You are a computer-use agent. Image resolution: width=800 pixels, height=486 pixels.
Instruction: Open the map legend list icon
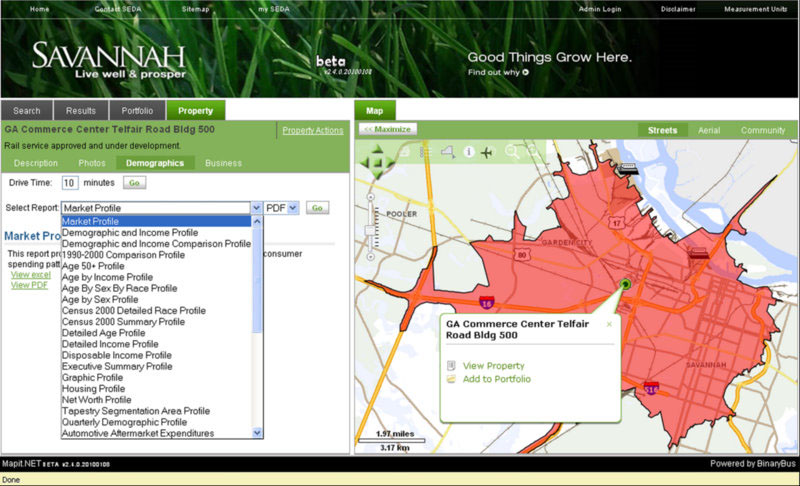(x=426, y=151)
